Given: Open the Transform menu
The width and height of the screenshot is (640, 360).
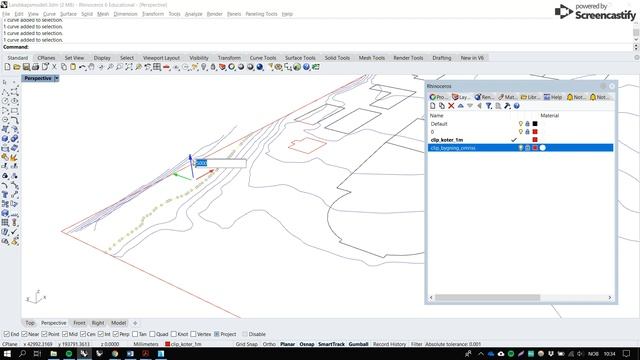Looking at the screenshot, I should click(x=153, y=14).
